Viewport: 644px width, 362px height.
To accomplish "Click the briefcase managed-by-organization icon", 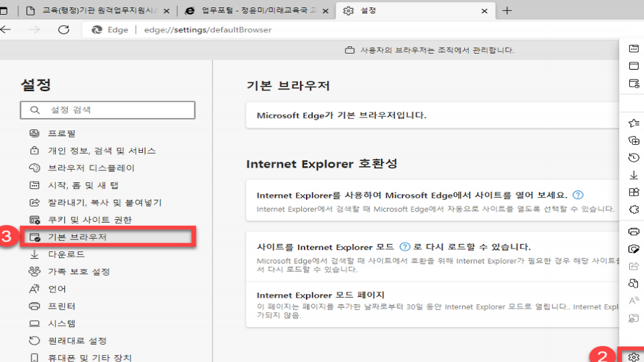I will 349,50.
